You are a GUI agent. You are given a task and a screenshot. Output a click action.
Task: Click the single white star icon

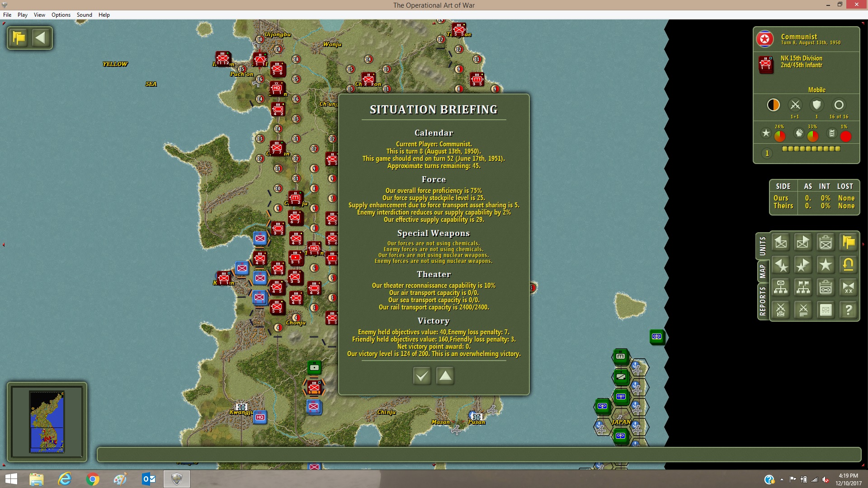pyautogui.click(x=826, y=265)
